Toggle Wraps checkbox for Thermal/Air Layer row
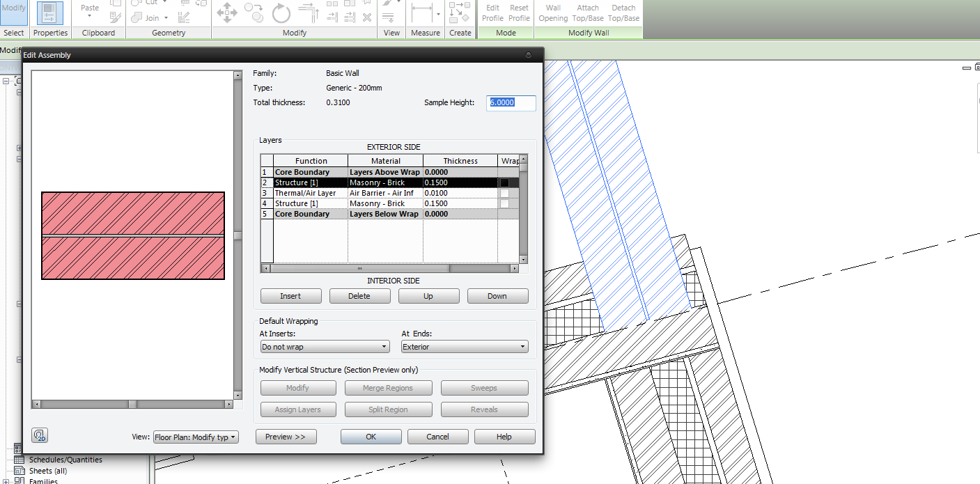The height and width of the screenshot is (484, 980). 504,193
